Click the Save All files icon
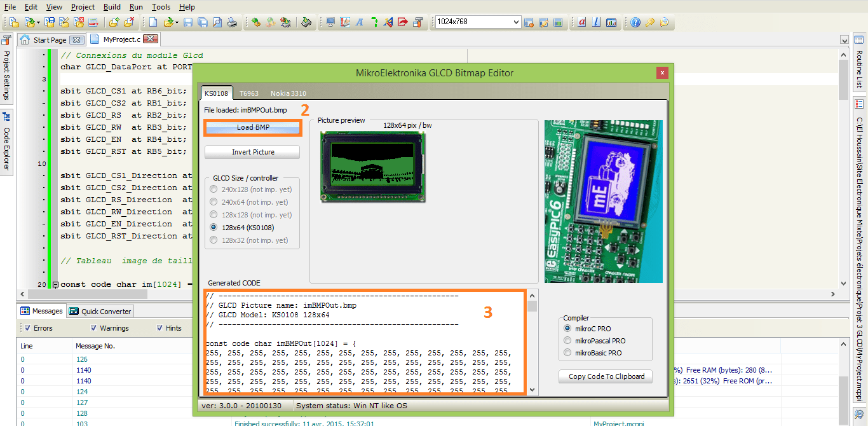The image size is (868, 440). tap(203, 22)
